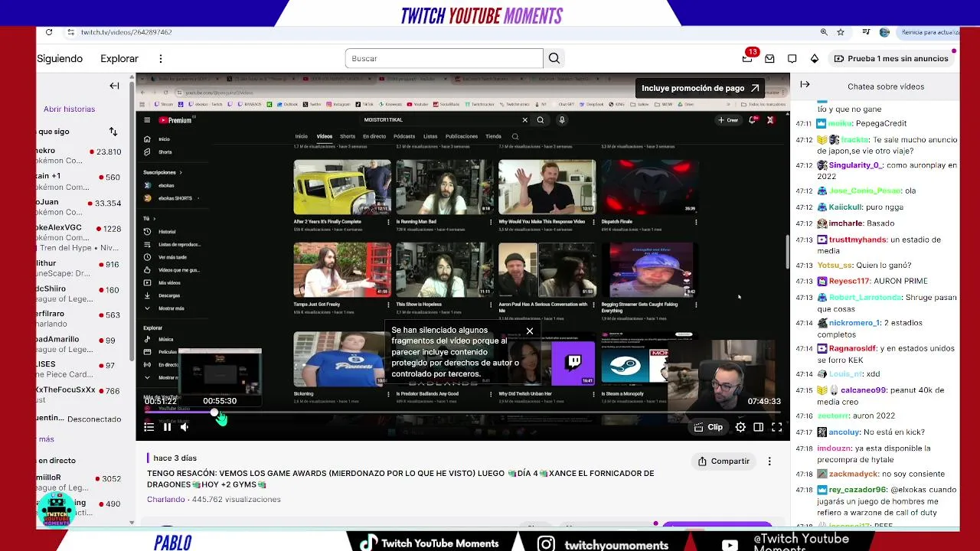Open 'Abrir historias' in sidebar

tap(69, 109)
